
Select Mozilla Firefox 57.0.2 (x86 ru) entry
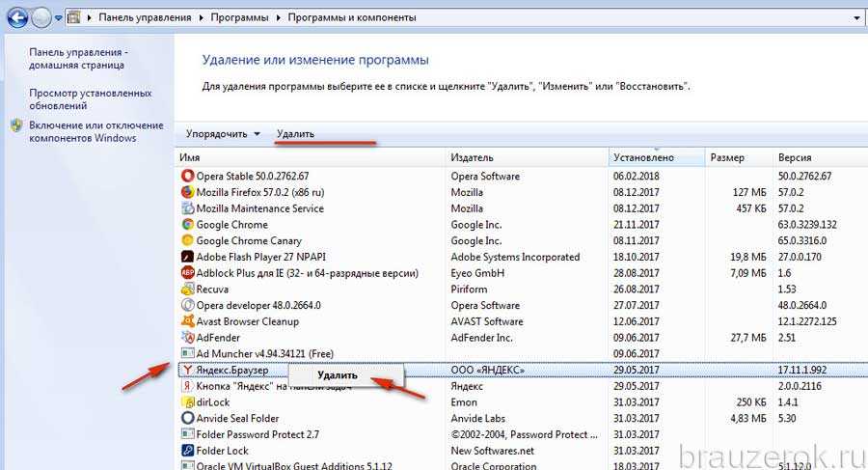(x=260, y=192)
